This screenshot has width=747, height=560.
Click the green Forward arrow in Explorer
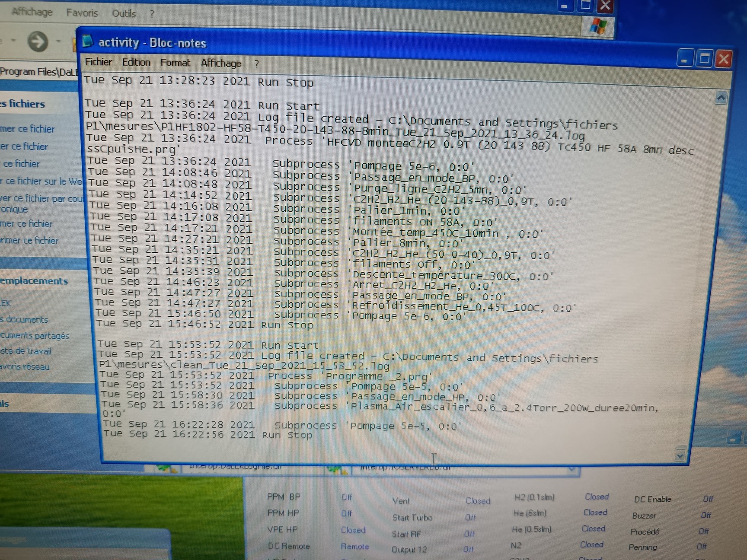[38, 41]
